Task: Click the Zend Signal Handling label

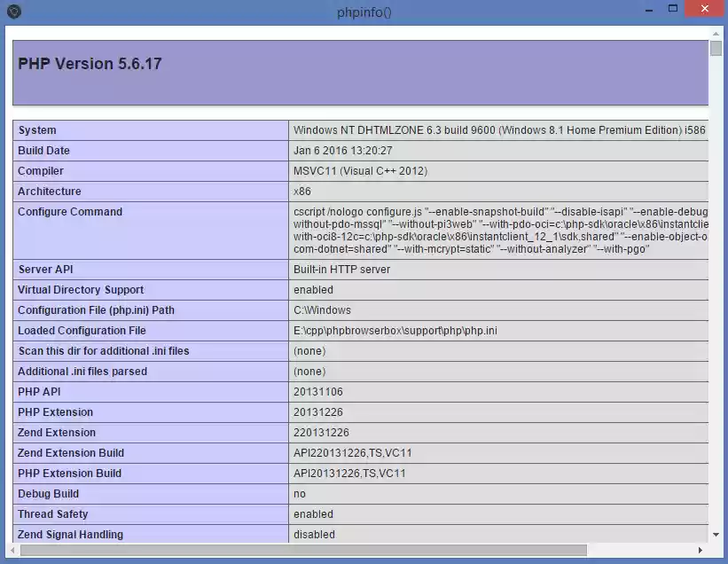Action: pos(71,535)
